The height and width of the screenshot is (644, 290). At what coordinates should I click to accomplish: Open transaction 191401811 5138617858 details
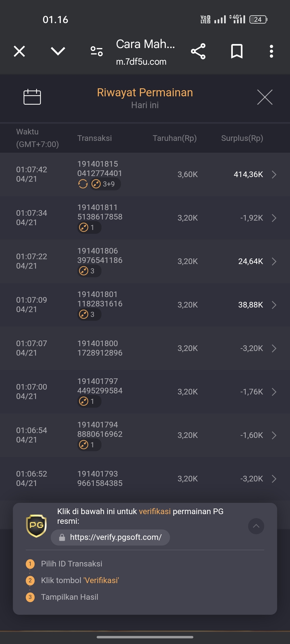145,218
